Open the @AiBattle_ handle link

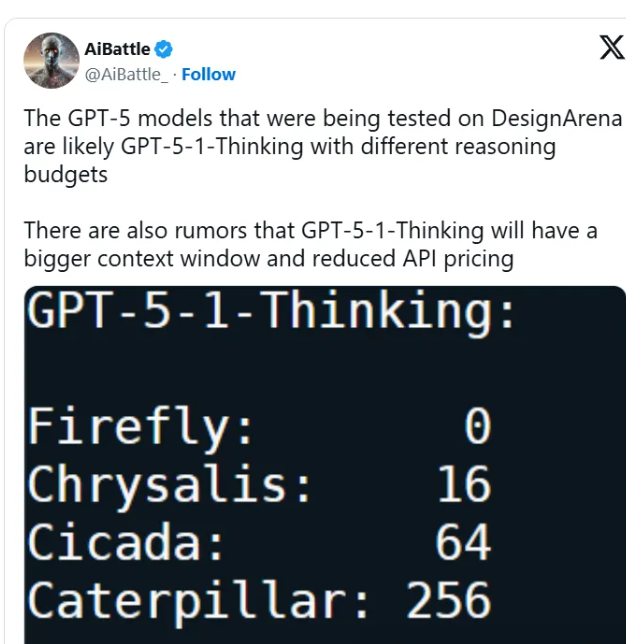127,74
